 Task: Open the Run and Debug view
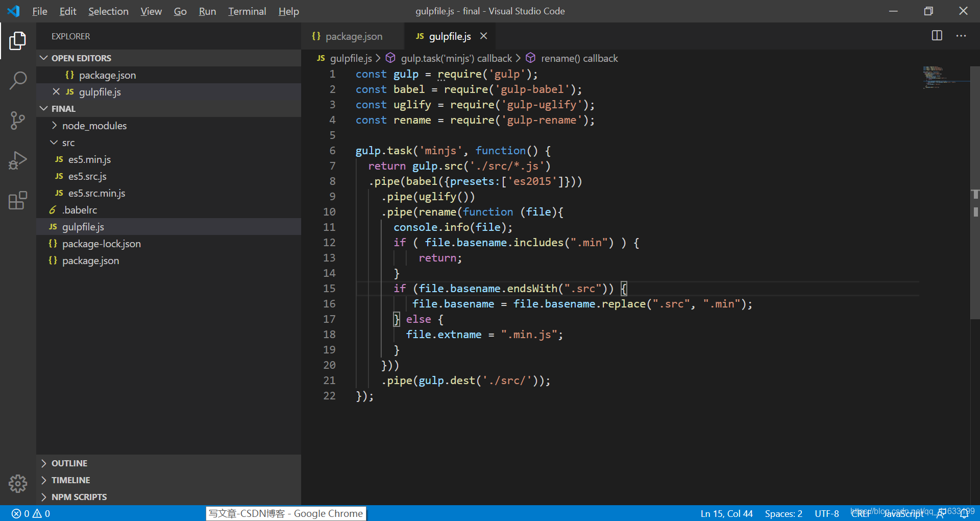(18, 160)
